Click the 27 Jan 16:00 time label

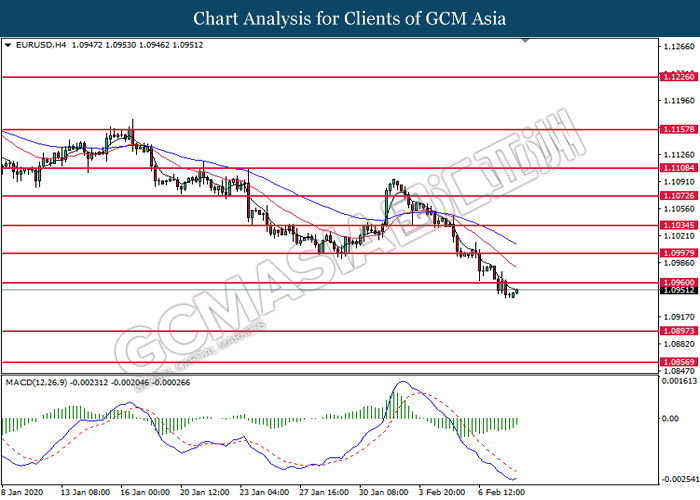tap(324, 492)
